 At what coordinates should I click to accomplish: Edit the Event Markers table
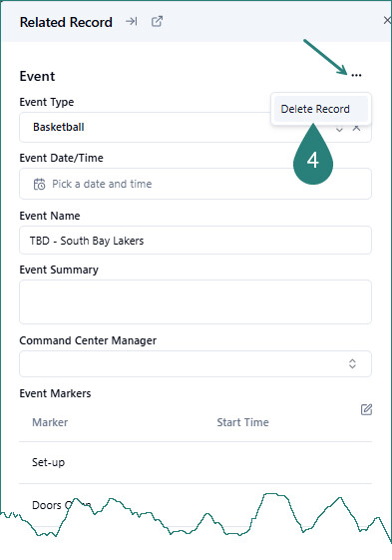pos(366,409)
